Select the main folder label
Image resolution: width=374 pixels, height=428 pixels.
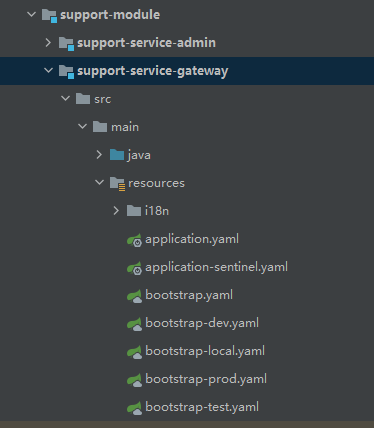[125, 127]
